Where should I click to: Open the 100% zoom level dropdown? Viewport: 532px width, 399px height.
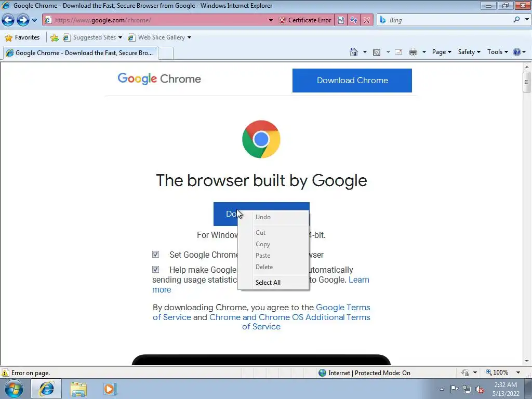tap(518, 373)
